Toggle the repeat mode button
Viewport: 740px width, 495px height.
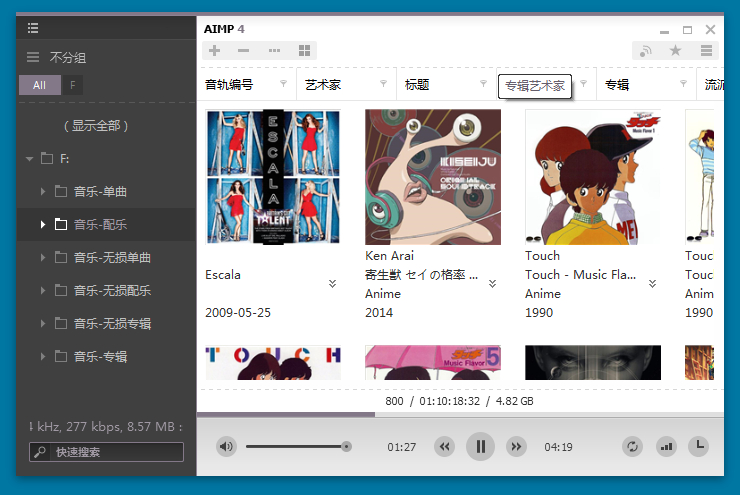pos(632,446)
